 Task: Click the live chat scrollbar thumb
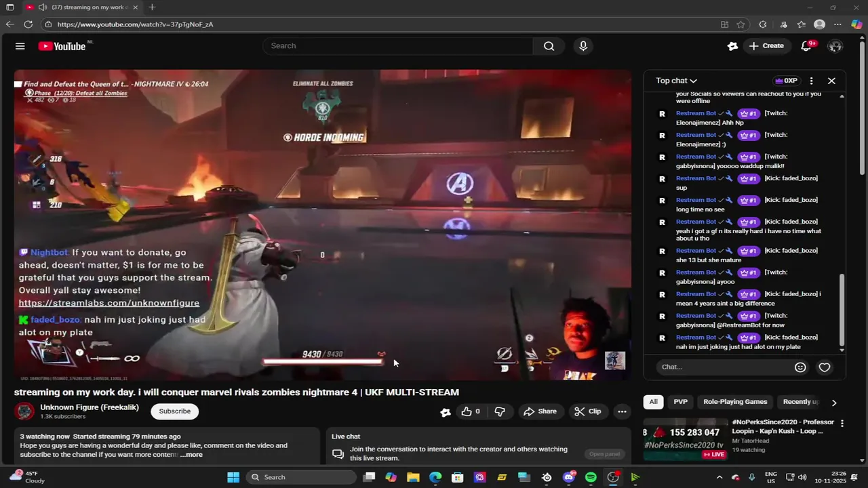pos(842,310)
